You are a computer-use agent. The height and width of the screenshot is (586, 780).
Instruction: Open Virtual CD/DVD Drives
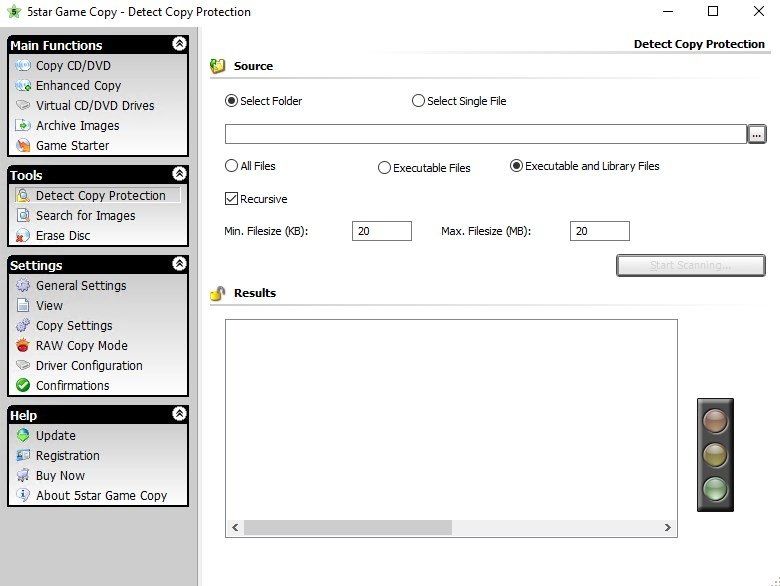[95, 105]
